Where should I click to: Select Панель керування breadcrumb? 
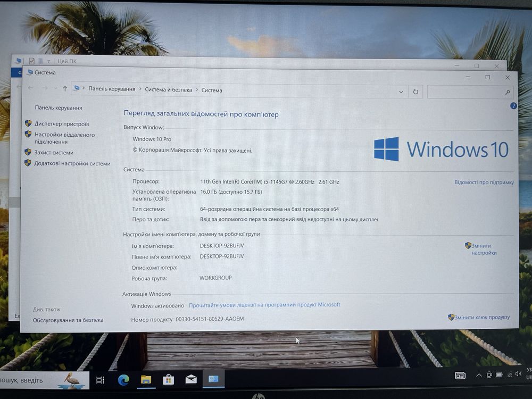pos(112,89)
